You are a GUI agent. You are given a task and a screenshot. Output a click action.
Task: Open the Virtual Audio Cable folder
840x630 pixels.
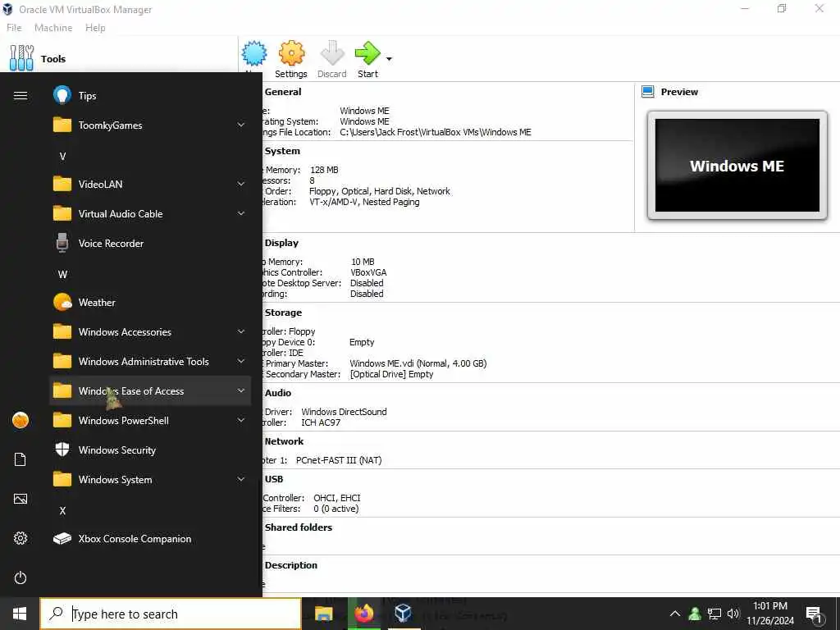pyautogui.click(x=150, y=214)
